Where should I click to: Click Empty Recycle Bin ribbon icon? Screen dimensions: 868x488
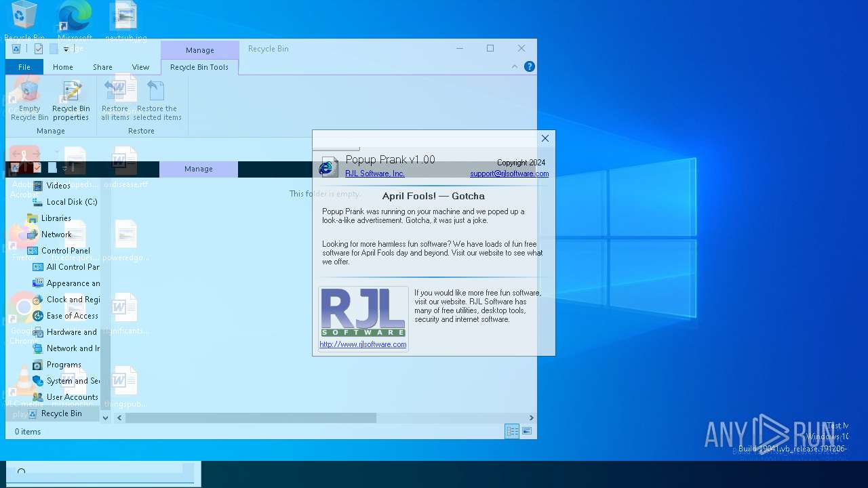click(x=29, y=100)
